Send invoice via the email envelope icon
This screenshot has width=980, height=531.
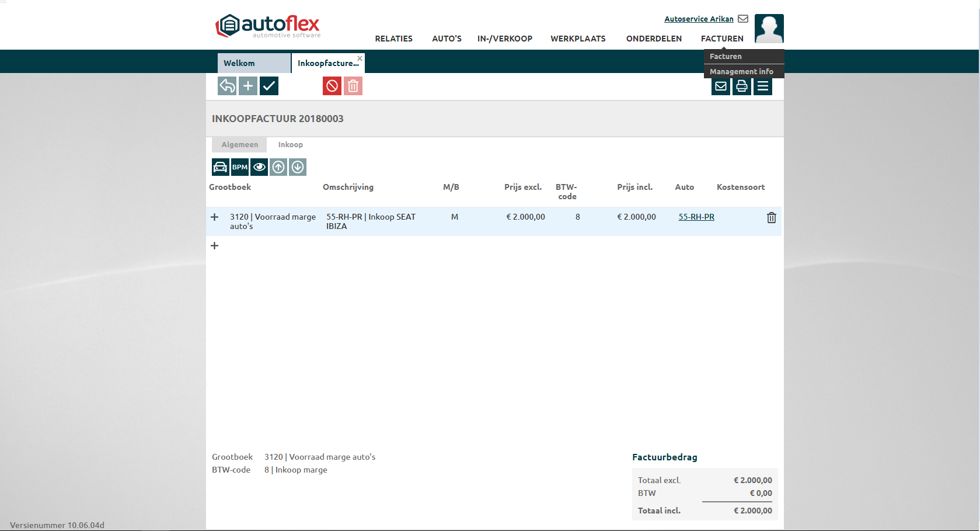721,86
